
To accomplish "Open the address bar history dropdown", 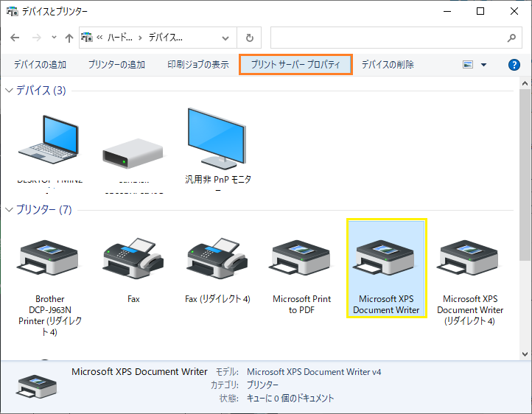I will pos(225,38).
